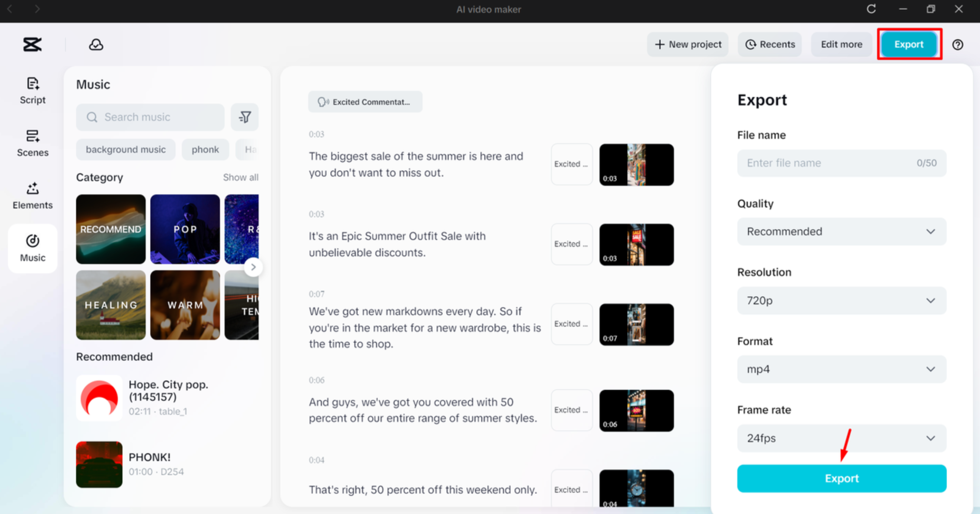Switch to the Scenes panel
This screenshot has height=514, width=980.
click(x=32, y=143)
